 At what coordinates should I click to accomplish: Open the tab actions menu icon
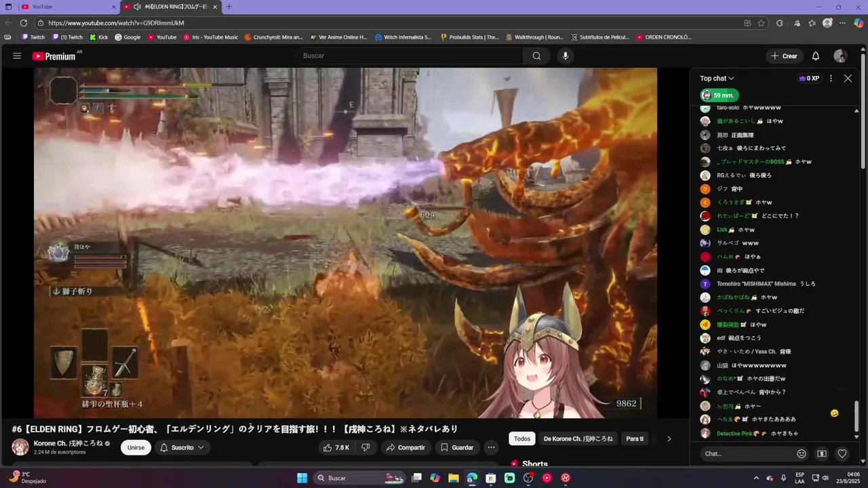tap(8, 7)
